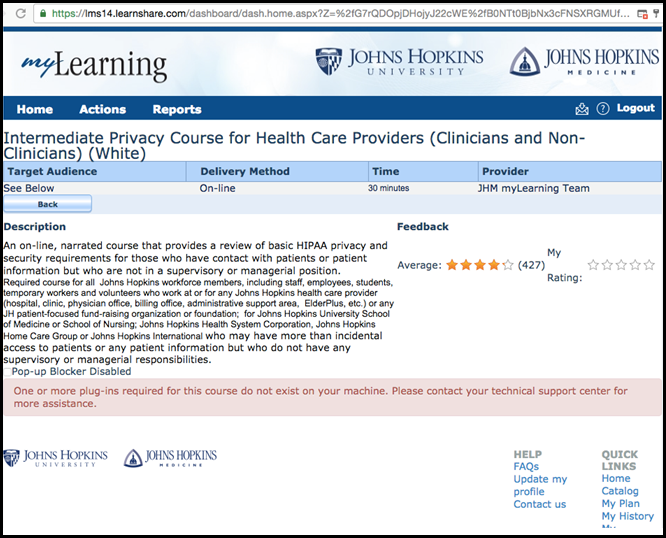
Task: Click the On-line delivery method value
Action: (x=217, y=188)
